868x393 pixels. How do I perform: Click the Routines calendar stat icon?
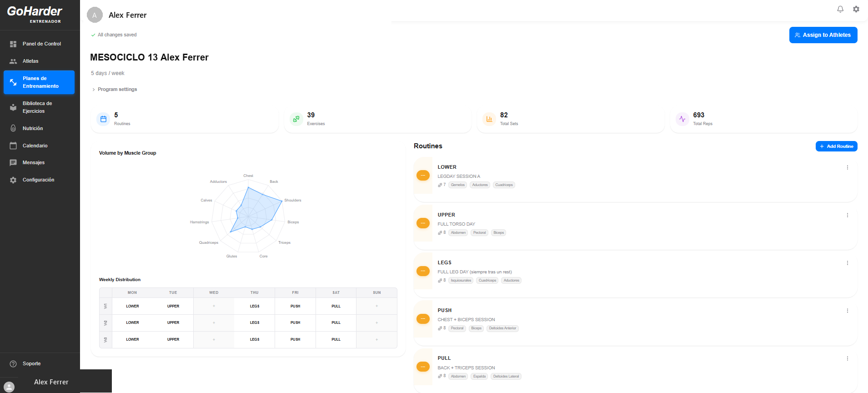pos(103,119)
